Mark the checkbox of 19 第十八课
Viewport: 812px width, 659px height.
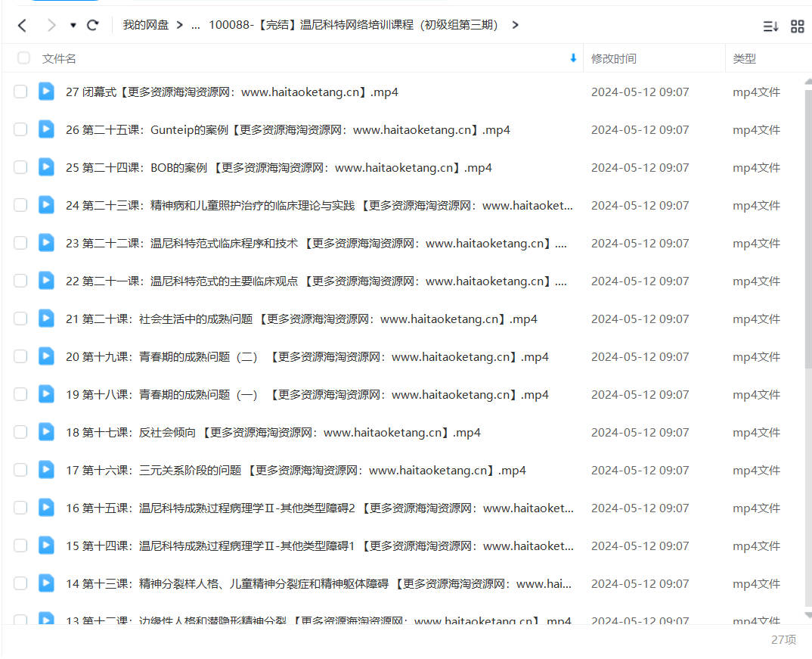pyautogui.click(x=20, y=394)
